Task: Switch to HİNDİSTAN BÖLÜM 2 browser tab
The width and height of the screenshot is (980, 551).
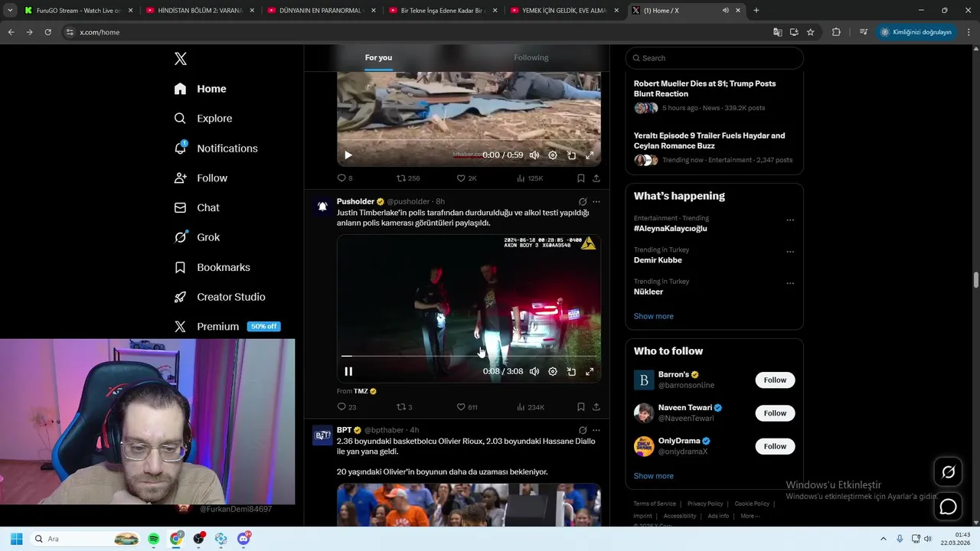Action: click(200, 11)
